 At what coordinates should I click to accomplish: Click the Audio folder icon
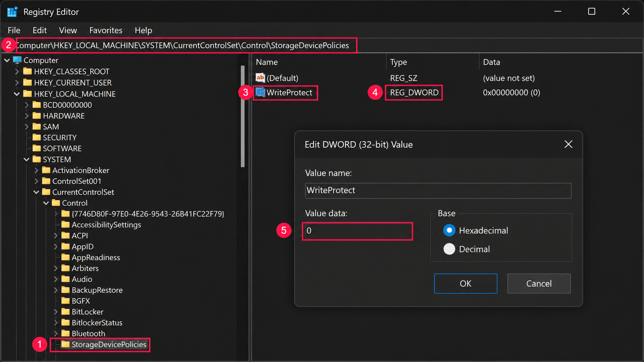[x=65, y=279]
